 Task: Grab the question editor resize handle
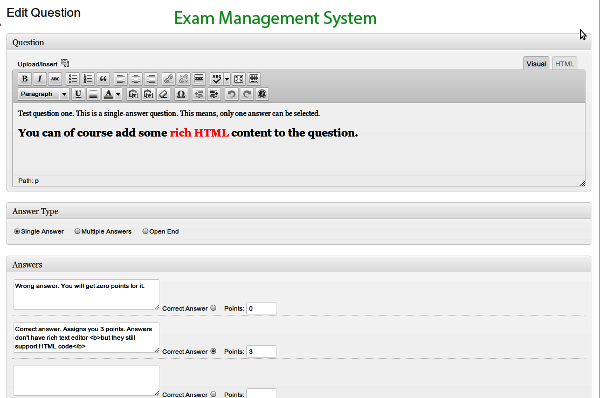click(x=582, y=184)
